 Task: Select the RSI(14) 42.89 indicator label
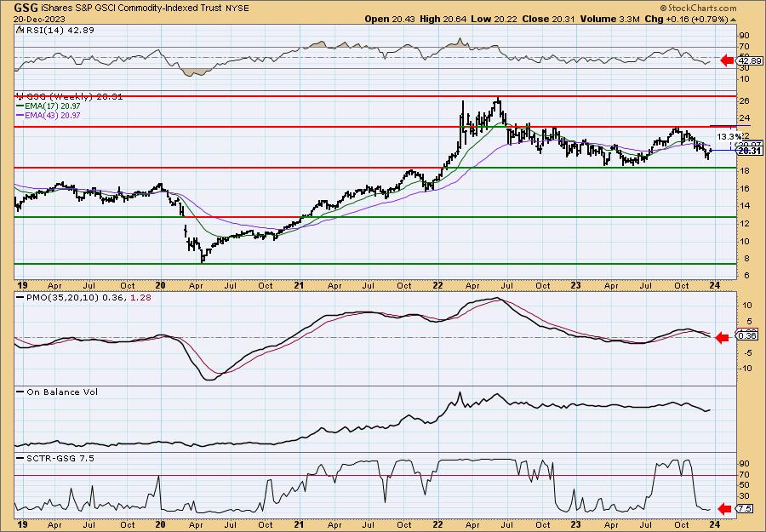(55, 31)
